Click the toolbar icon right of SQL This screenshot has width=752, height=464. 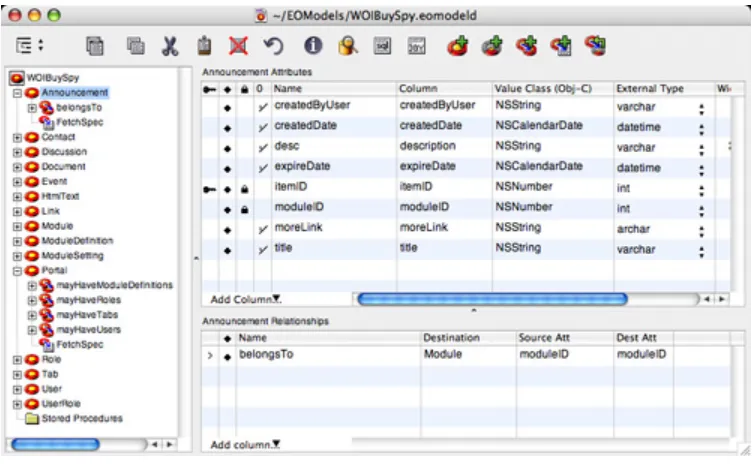[416, 46]
